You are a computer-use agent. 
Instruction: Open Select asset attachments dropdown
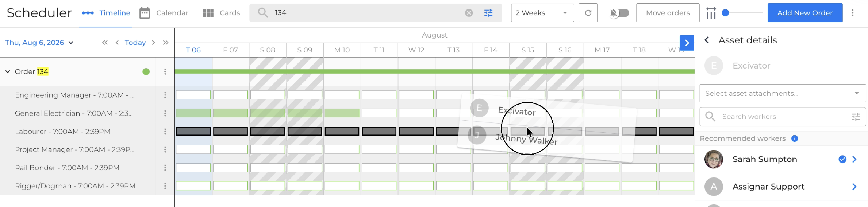782,93
